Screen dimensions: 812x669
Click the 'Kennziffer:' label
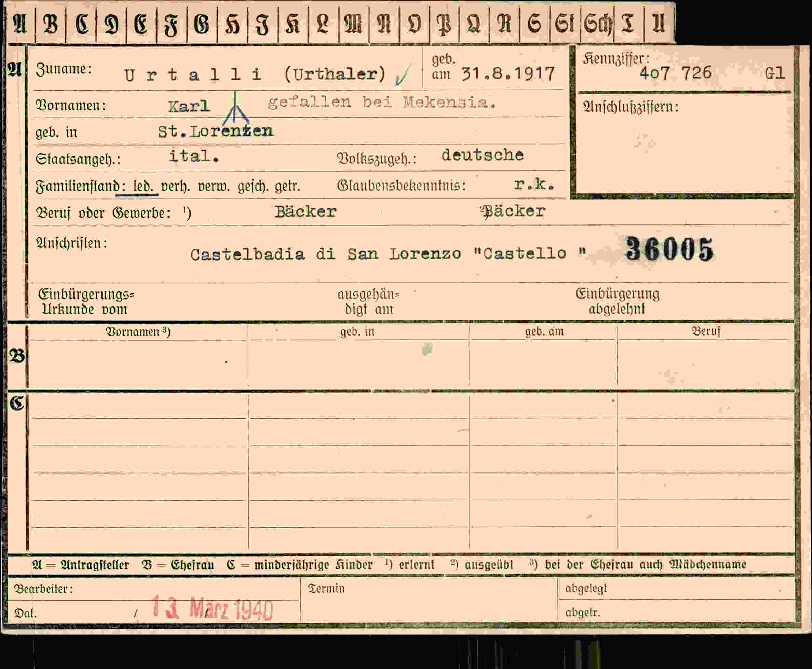(616, 59)
